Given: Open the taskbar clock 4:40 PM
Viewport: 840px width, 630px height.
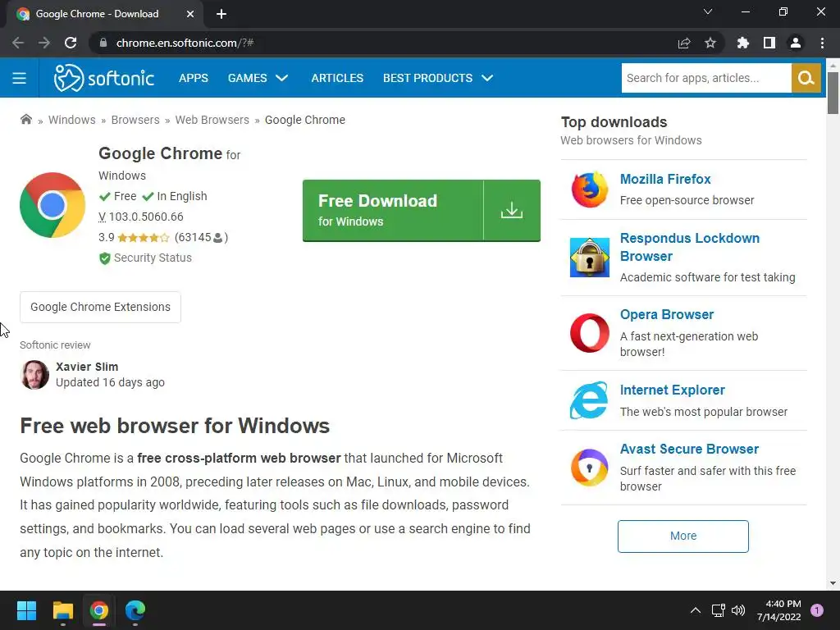Looking at the screenshot, I should point(779,610).
